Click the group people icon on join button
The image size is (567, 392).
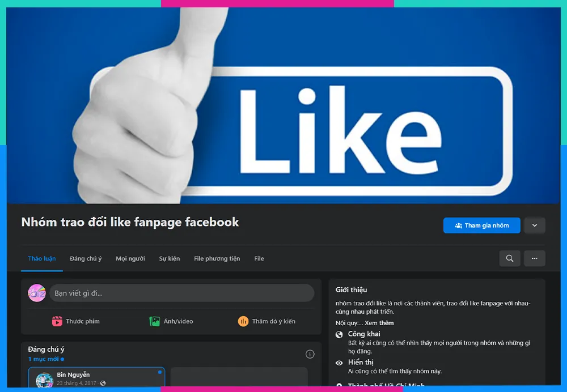[x=459, y=225]
